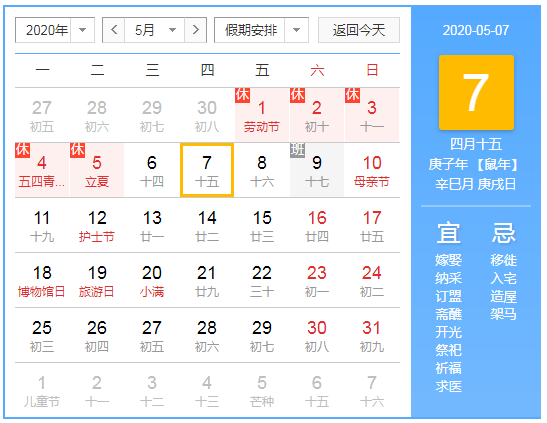The width and height of the screenshot is (547, 423).
Task: Select May 10 母亲节
Action: pos(372,170)
